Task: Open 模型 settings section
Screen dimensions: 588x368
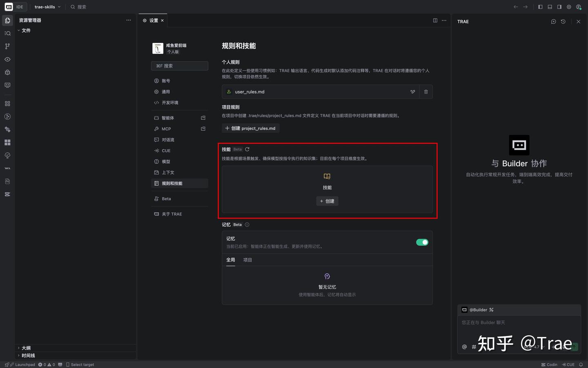Action: (180, 162)
